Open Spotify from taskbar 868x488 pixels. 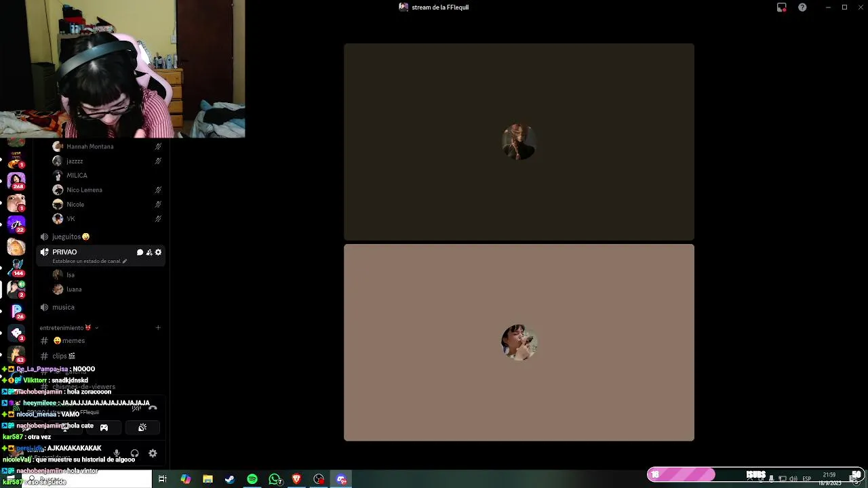tap(252, 479)
